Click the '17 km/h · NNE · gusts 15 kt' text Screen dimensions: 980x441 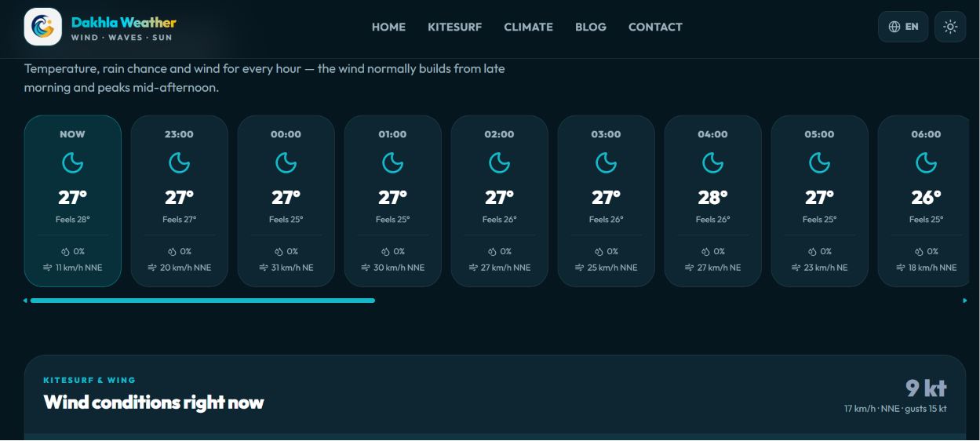point(895,409)
